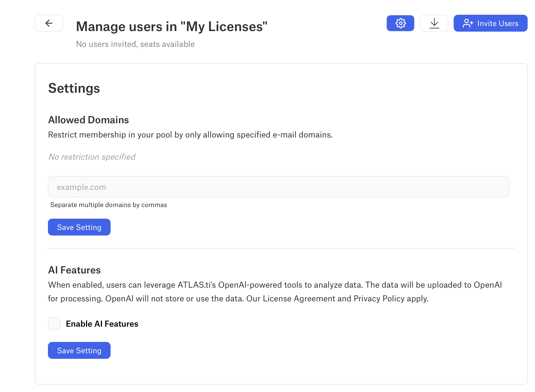Click the download export icon button
Screen dimensions: 535x392
[434, 23]
